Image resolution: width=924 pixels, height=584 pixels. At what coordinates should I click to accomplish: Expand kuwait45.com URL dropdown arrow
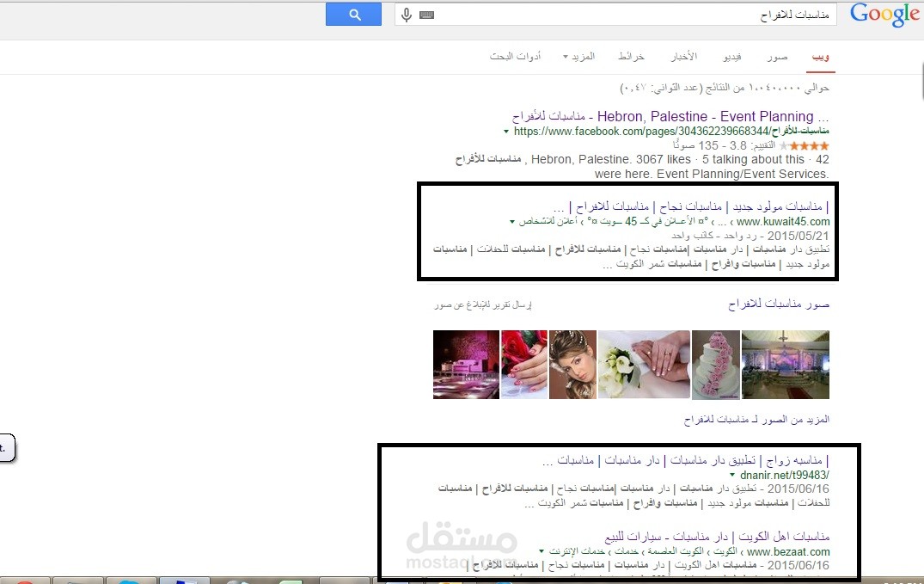click(512, 222)
